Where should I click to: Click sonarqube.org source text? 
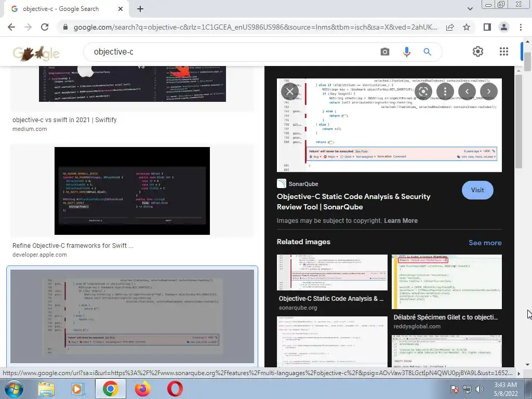(x=298, y=308)
